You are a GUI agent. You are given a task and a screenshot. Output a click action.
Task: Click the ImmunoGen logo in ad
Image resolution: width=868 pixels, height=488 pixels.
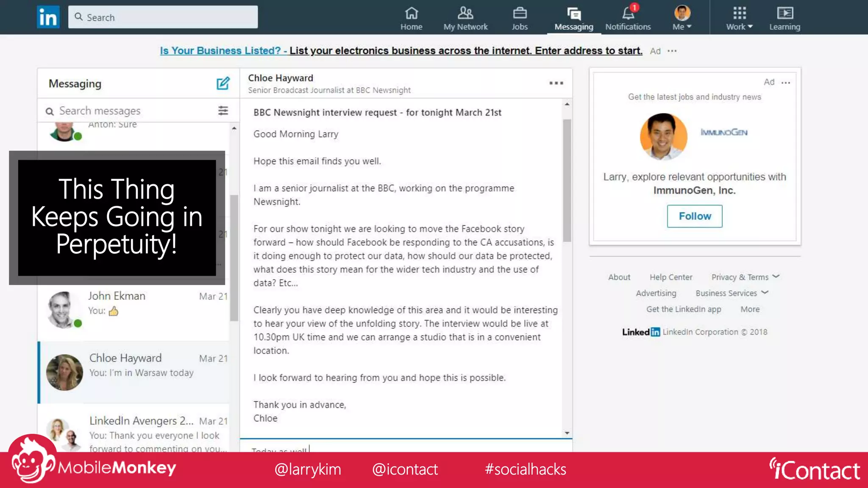[724, 132]
